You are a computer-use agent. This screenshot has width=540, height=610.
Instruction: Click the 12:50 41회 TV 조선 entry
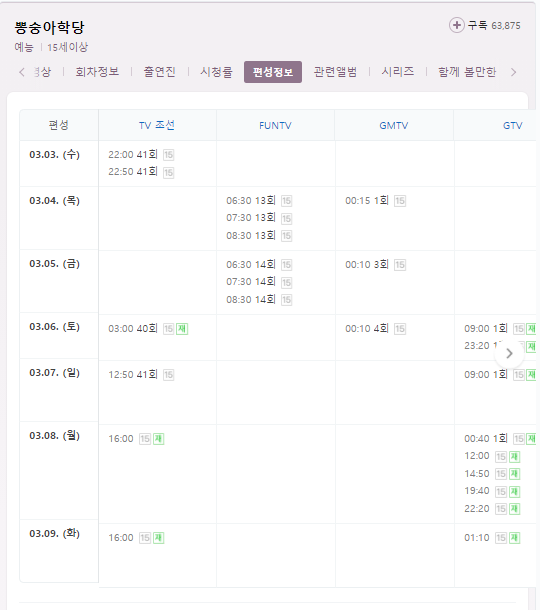click(133, 374)
